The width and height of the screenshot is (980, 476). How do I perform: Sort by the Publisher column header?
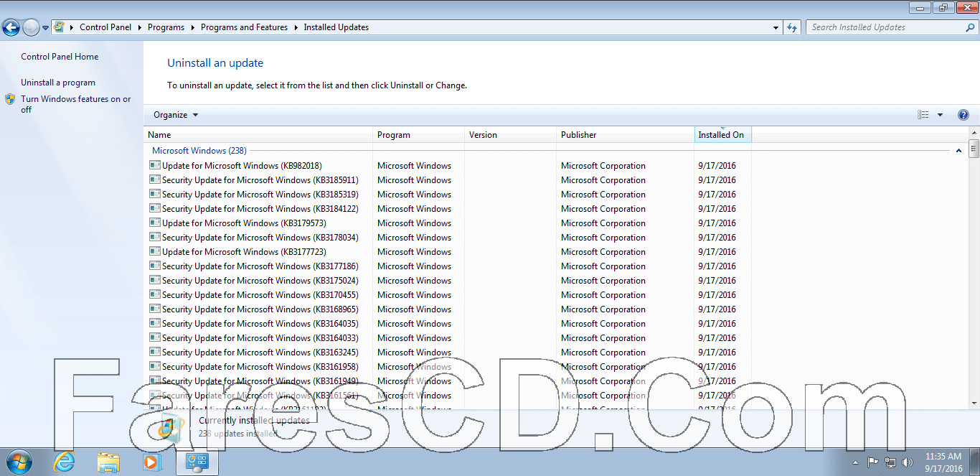626,135
